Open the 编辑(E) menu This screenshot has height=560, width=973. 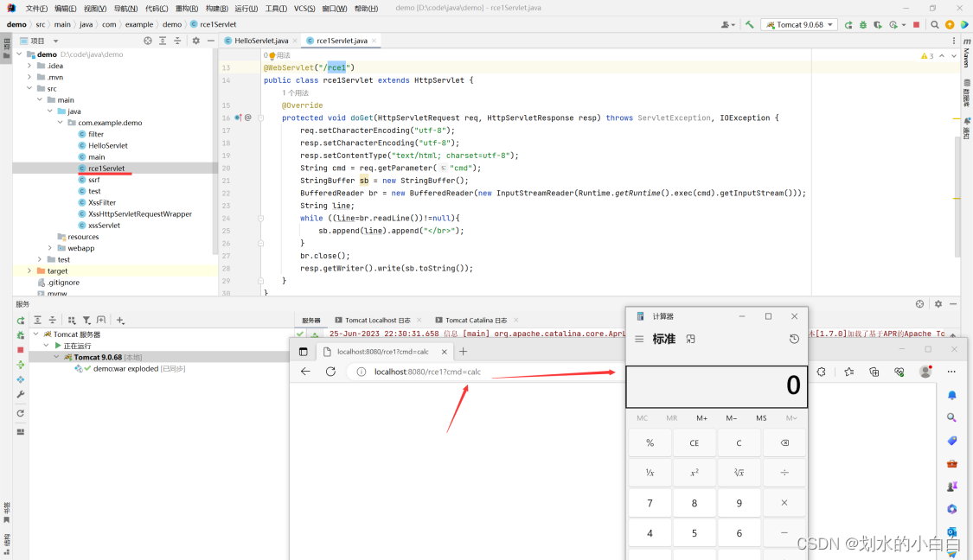click(x=66, y=8)
